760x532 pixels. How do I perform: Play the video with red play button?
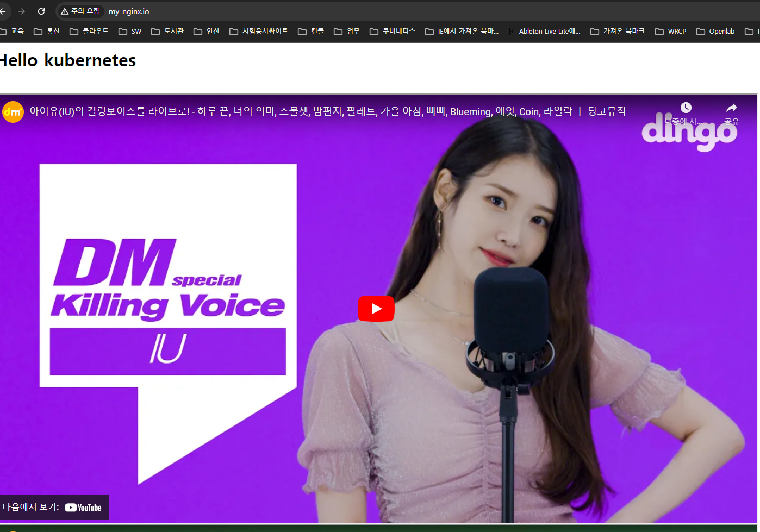(376, 309)
